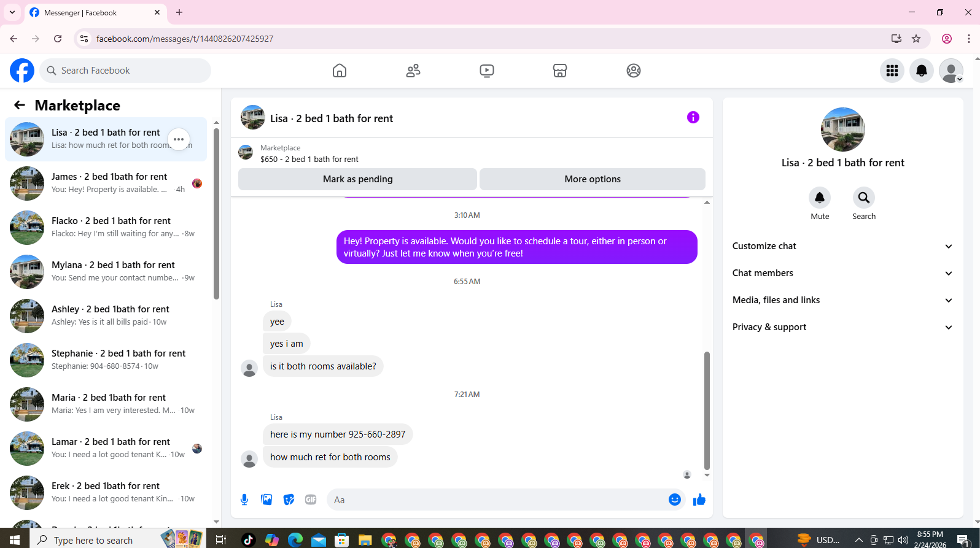Open Lamar 2 bed 1 bath conversation
This screenshot has width=980, height=548.
[106, 449]
